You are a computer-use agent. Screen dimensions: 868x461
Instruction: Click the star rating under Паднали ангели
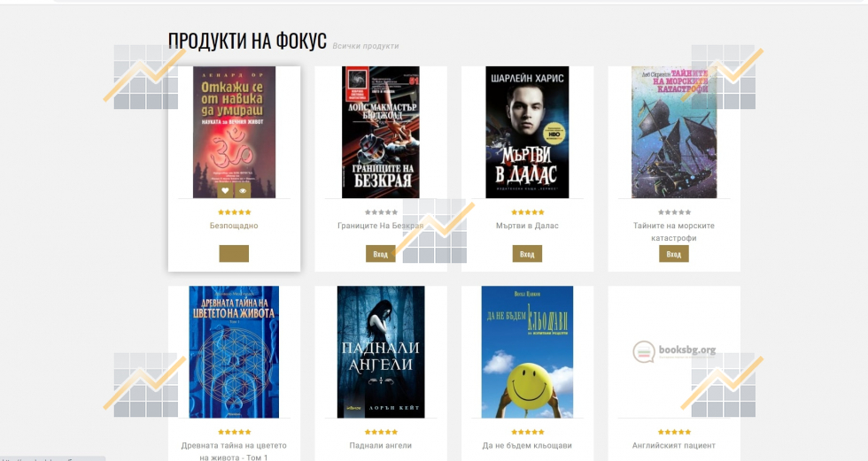(381, 432)
